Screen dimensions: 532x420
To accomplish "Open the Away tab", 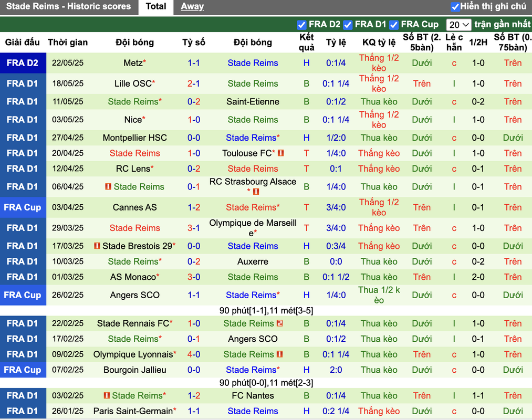I will click(x=192, y=6).
